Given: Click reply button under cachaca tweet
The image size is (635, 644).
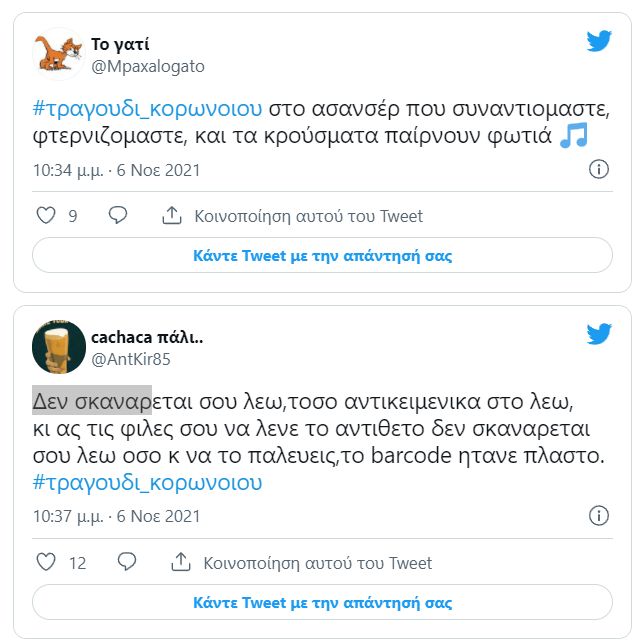Looking at the screenshot, I should pyautogui.click(x=322, y=603).
